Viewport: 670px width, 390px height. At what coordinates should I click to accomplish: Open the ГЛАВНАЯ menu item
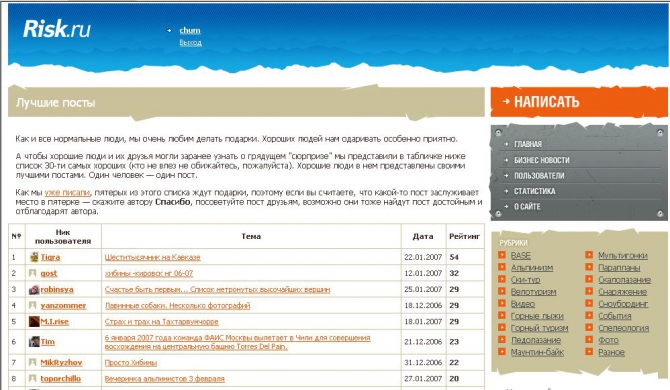pyautogui.click(x=528, y=144)
